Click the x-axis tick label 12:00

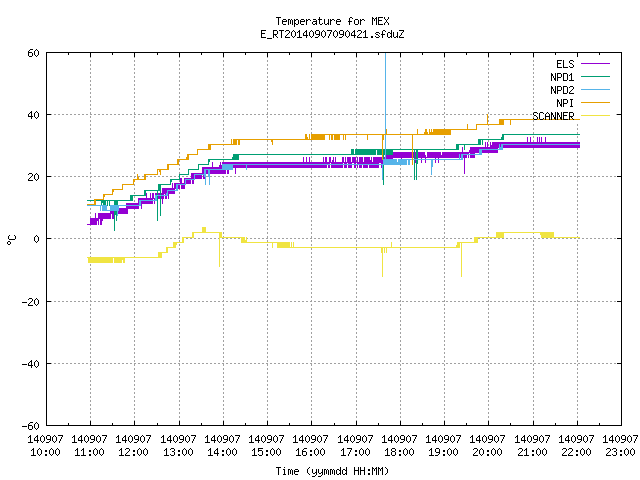tap(133, 452)
